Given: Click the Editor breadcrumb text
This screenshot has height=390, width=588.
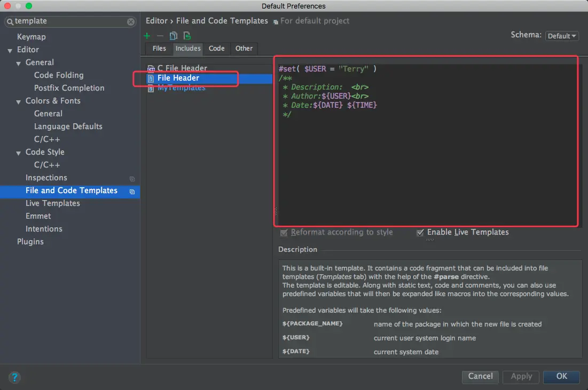Looking at the screenshot, I should point(156,21).
